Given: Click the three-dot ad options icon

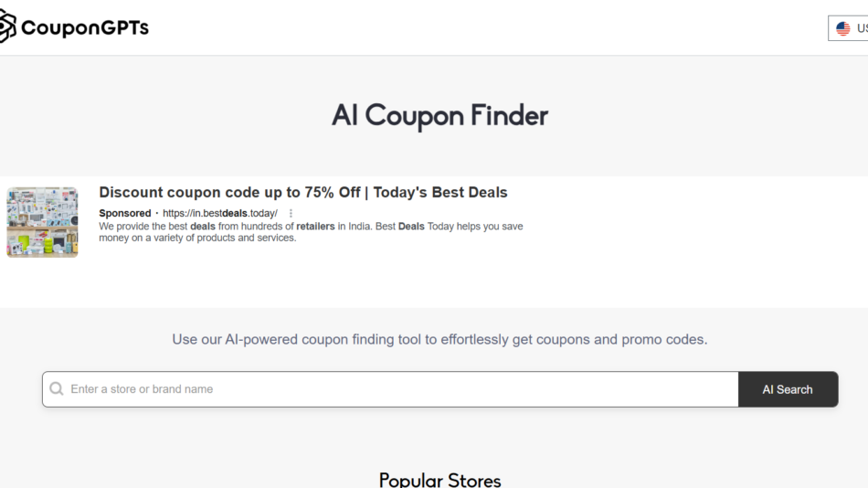Looking at the screenshot, I should 291,214.
